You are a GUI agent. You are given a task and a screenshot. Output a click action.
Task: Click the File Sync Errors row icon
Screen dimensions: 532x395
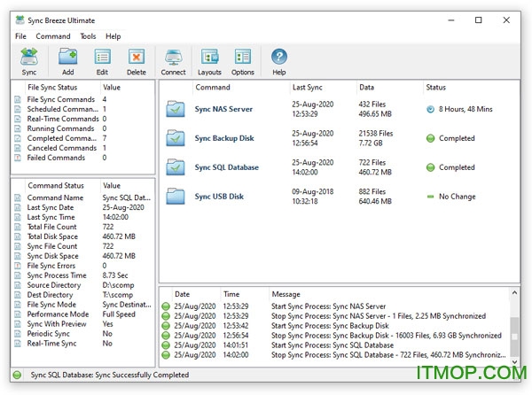(x=18, y=266)
